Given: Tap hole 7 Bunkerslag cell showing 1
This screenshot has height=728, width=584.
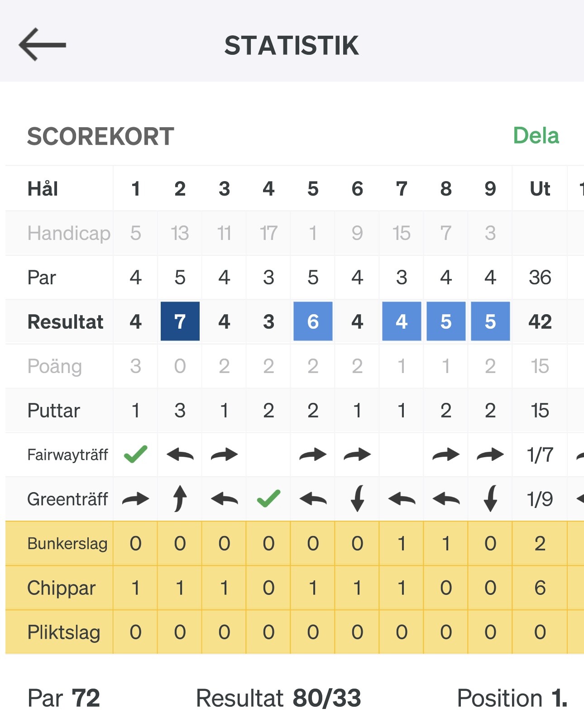Looking at the screenshot, I should coord(402,543).
